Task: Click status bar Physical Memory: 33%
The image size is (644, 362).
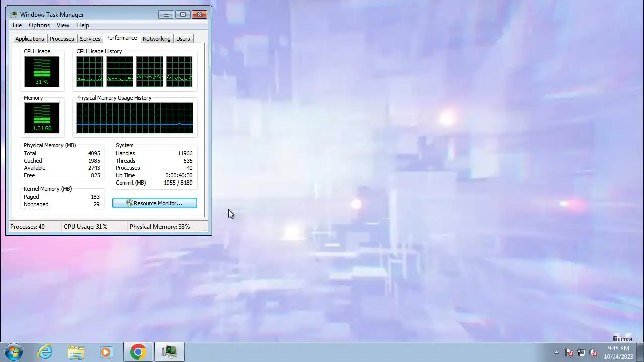Action: pos(159,227)
